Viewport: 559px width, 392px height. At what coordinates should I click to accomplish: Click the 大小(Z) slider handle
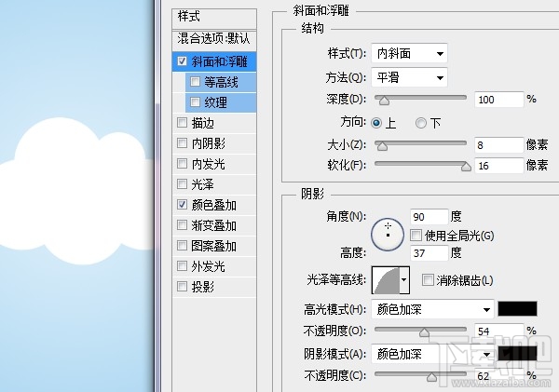382,146
